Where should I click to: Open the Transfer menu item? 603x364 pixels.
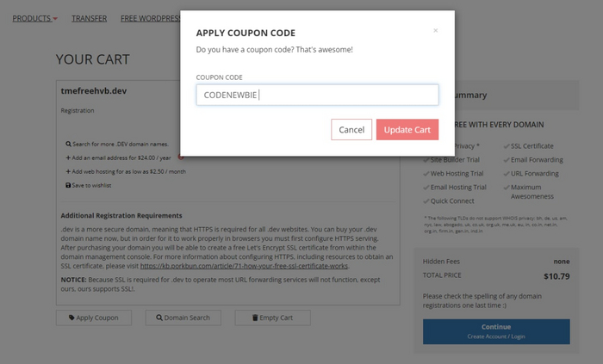coord(90,17)
